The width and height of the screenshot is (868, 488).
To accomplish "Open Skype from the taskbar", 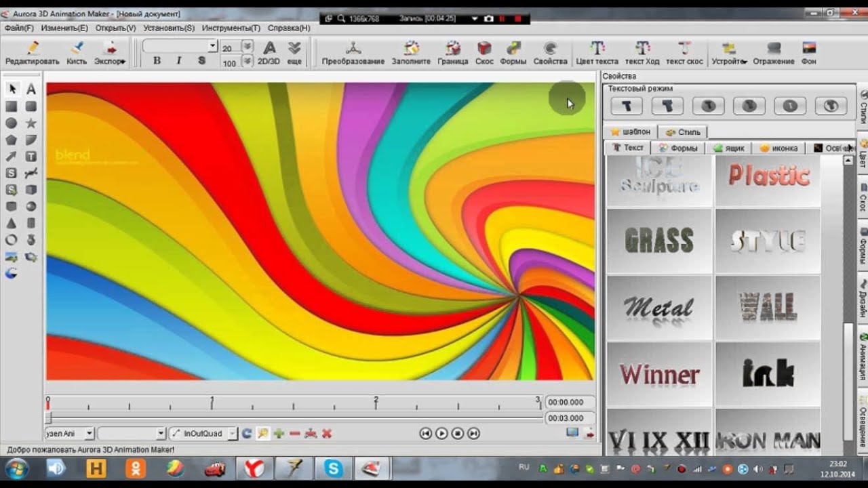I will point(333,468).
